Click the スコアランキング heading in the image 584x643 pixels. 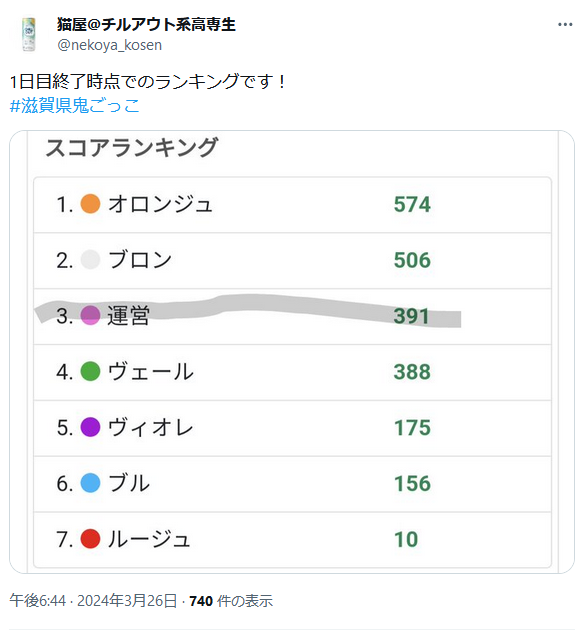132,147
